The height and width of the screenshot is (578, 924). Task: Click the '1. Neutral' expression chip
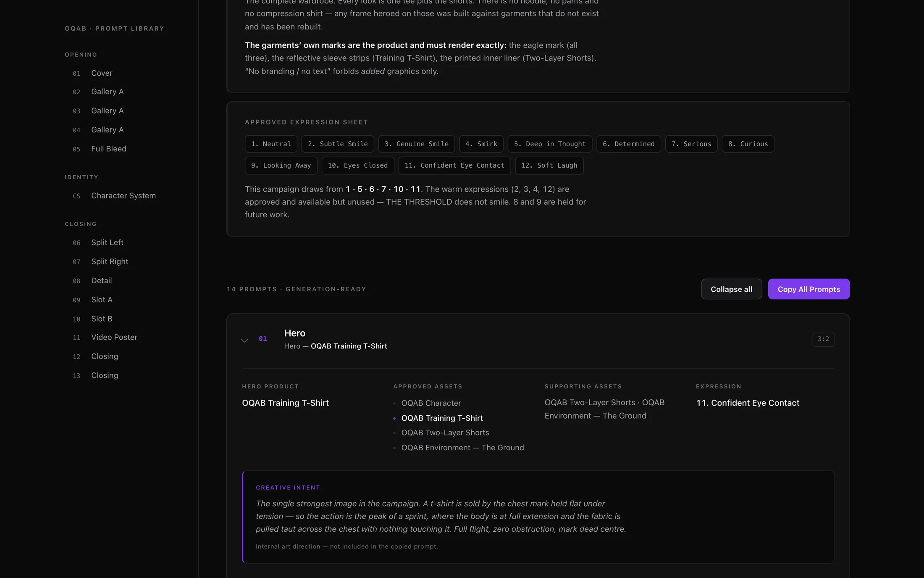(271, 144)
